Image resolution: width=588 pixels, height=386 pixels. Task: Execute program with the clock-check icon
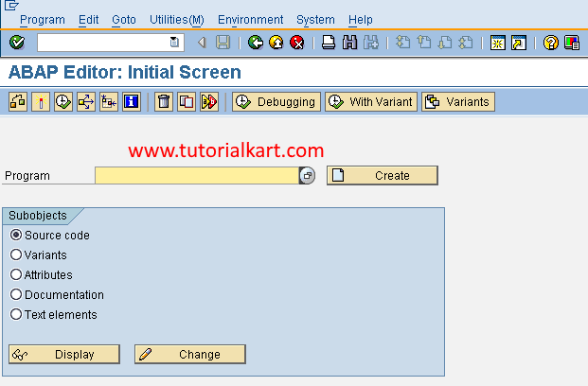click(x=63, y=101)
